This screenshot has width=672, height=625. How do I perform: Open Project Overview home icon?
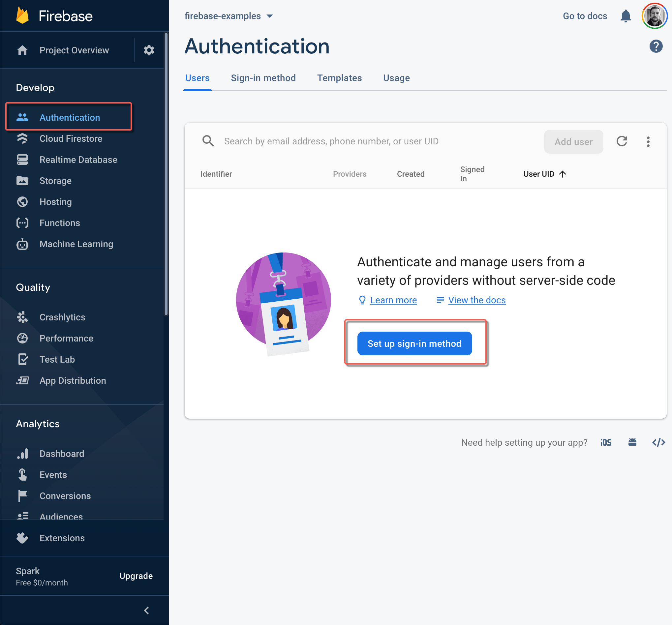tap(22, 50)
